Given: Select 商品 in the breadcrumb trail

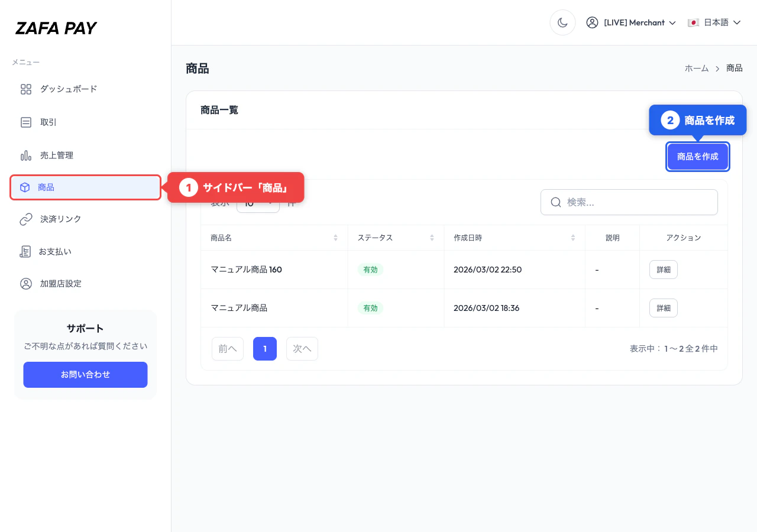Looking at the screenshot, I should 734,68.
